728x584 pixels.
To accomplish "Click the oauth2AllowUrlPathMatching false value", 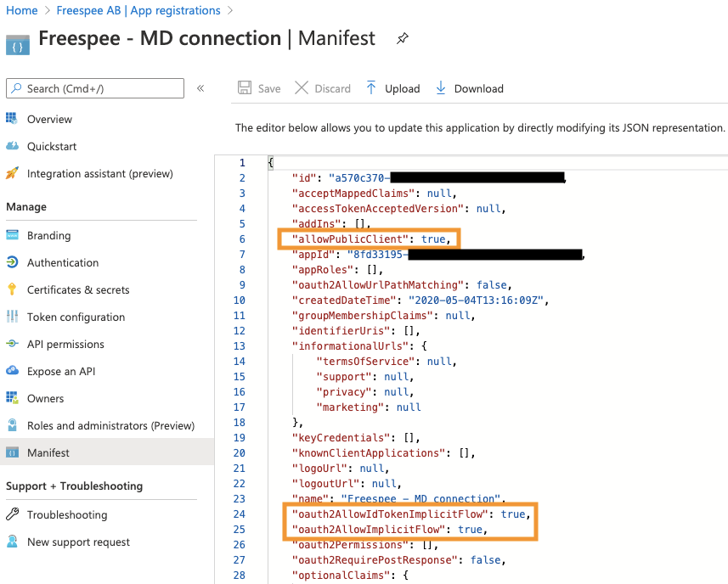I will [x=492, y=285].
